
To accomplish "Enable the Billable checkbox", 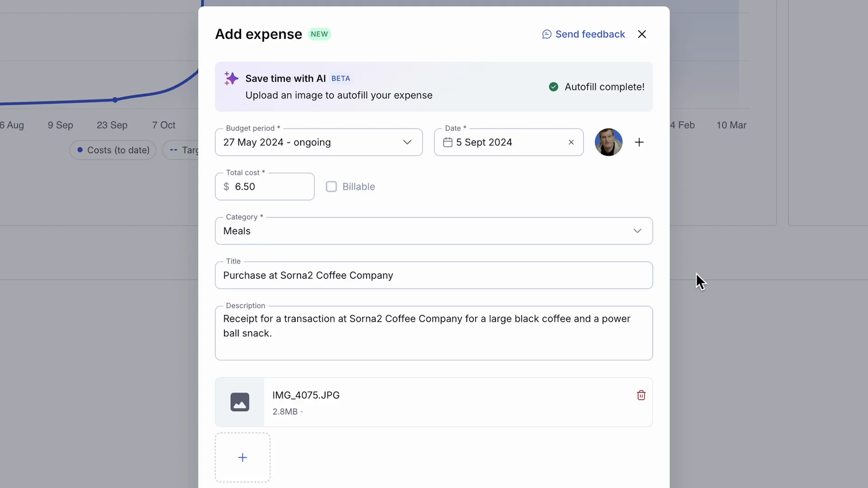I will coord(332,187).
